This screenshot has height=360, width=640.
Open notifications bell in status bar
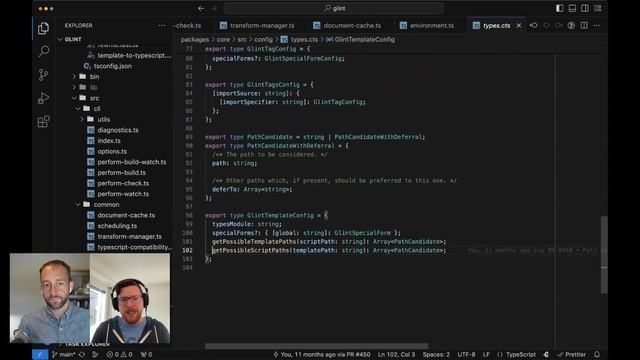pyautogui.click(x=597, y=354)
